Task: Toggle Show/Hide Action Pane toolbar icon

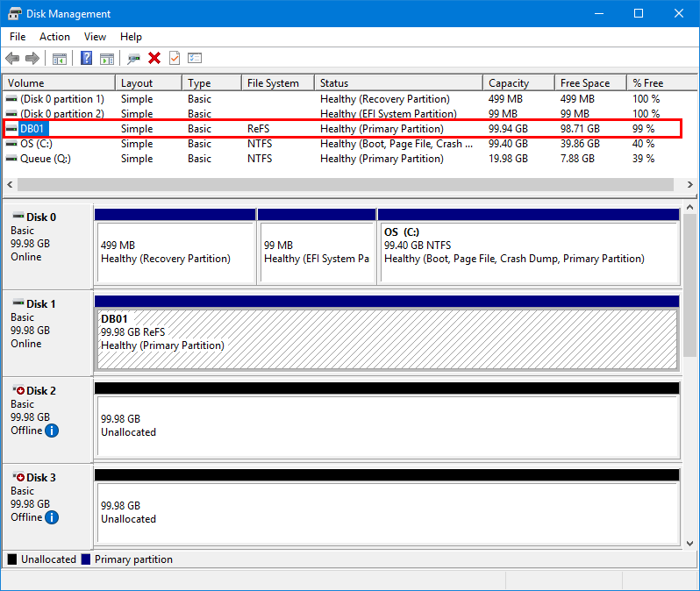Action: (x=107, y=59)
